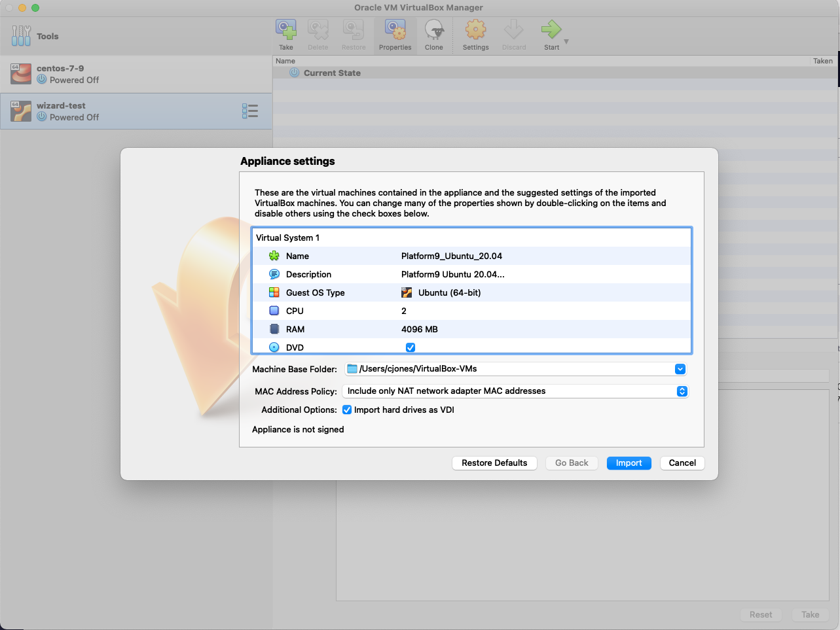The width and height of the screenshot is (840, 630).
Task: Select the RAM 4096 MB value
Action: (419, 329)
